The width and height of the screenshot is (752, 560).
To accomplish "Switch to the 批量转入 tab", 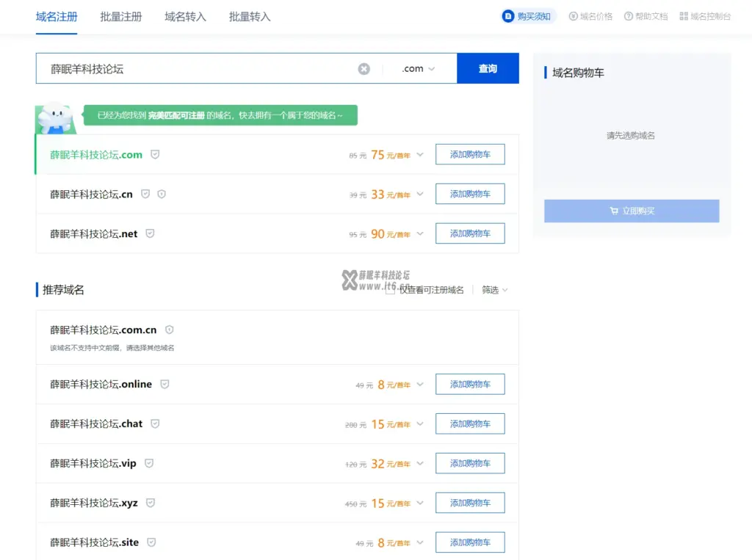I will pyautogui.click(x=250, y=17).
